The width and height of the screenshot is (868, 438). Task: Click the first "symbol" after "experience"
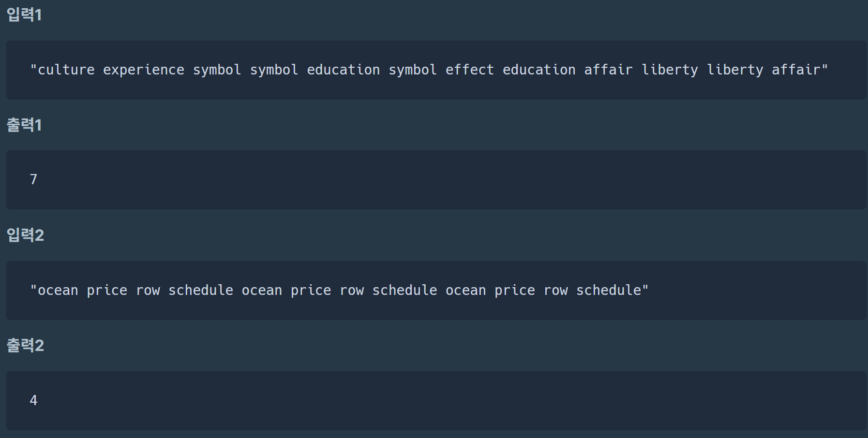point(217,70)
